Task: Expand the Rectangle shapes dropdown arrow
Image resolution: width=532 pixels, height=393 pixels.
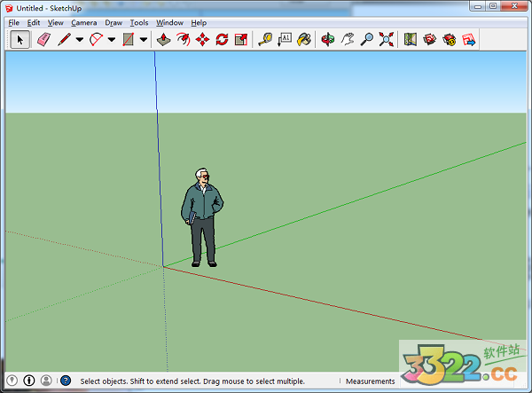Action: [144, 40]
